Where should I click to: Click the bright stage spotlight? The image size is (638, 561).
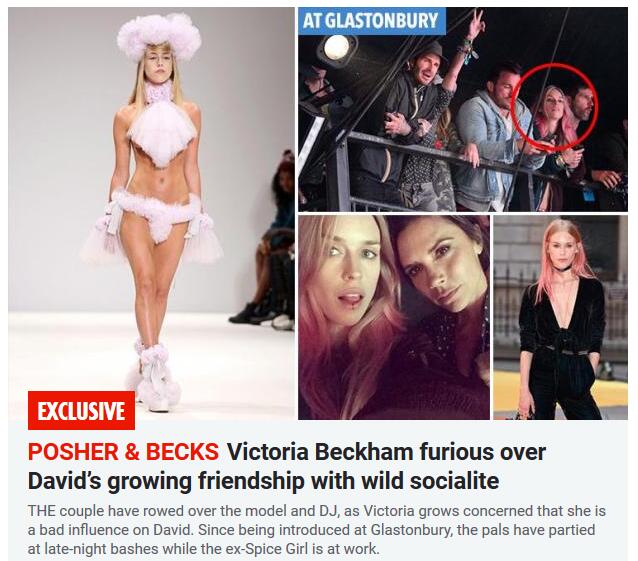coord(337,47)
